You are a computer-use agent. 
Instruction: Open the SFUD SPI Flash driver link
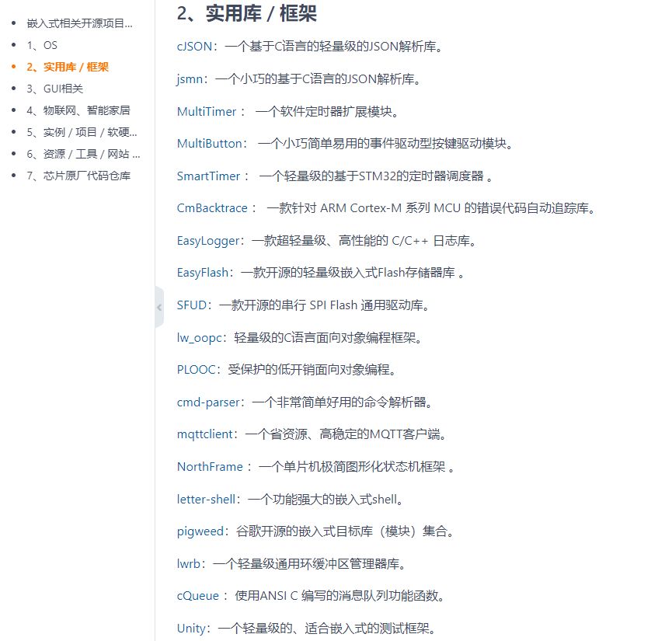click(x=191, y=305)
